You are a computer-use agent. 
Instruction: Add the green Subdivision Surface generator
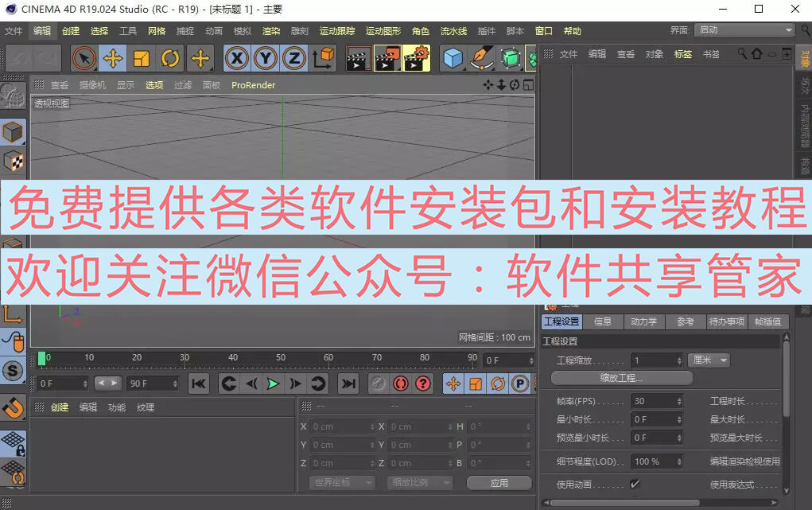(x=511, y=58)
